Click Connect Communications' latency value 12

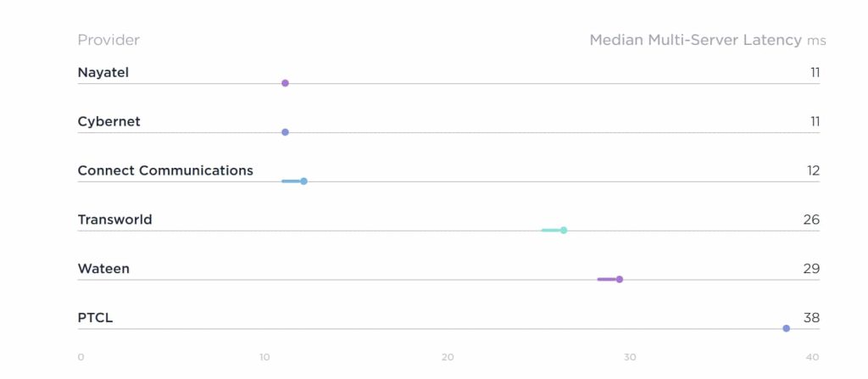pos(813,170)
